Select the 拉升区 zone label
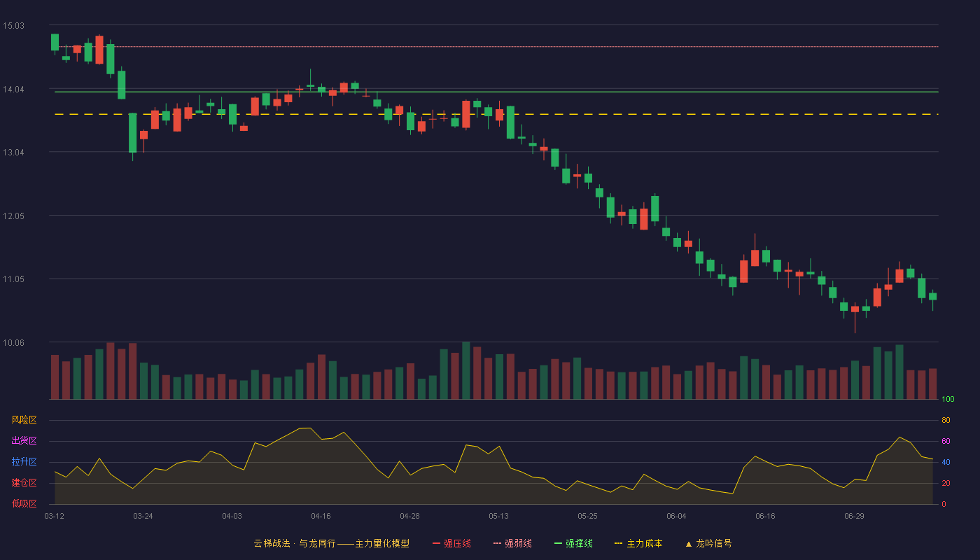 (x=24, y=462)
